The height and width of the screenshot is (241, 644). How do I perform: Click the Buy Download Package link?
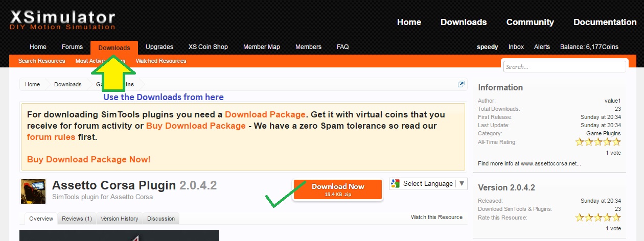pos(196,126)
